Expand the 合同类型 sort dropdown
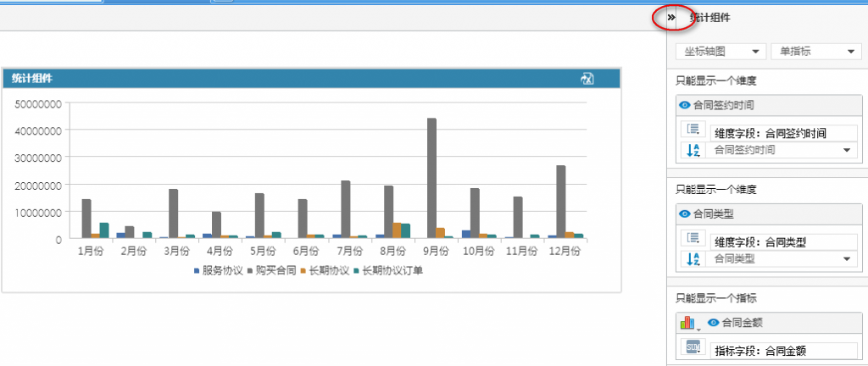 (x=782, y=258)
